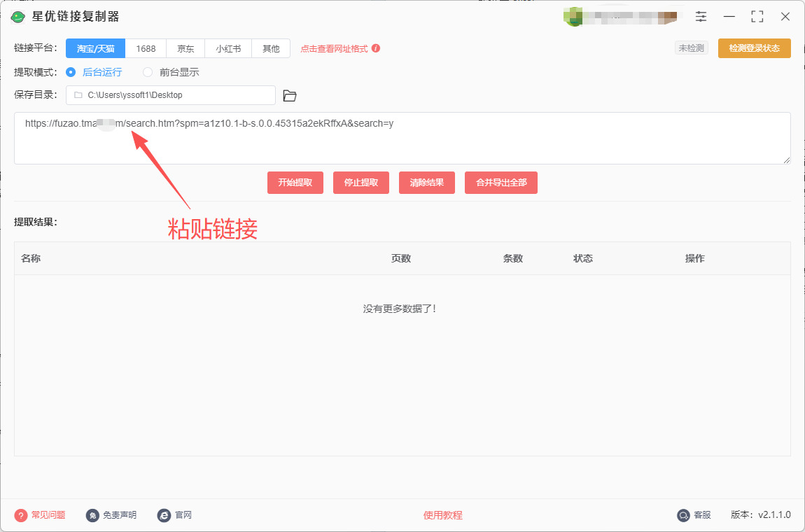Click the red info icon beside 点击查看网址格式
The image size is (805, 532).
pos(376,48)
